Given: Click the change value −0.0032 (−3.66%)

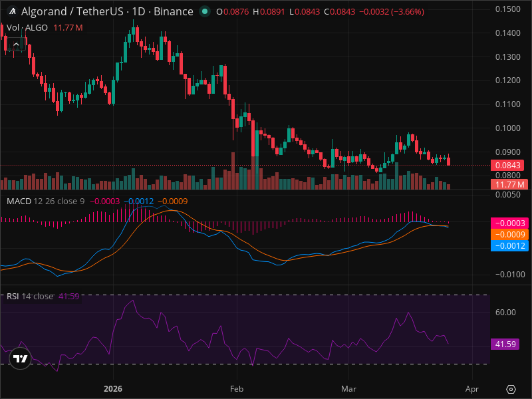Looking at the screenshot, I should click(392, 12).
